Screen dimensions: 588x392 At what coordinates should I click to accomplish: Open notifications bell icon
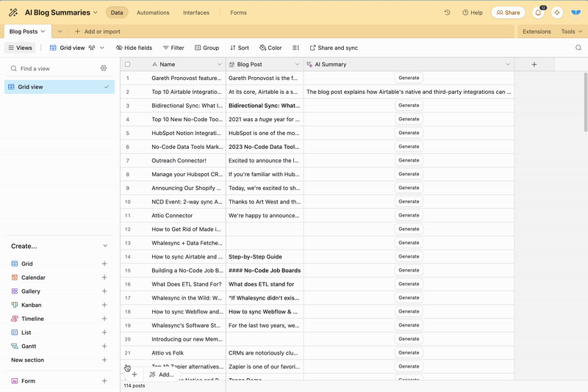[538, 12]
